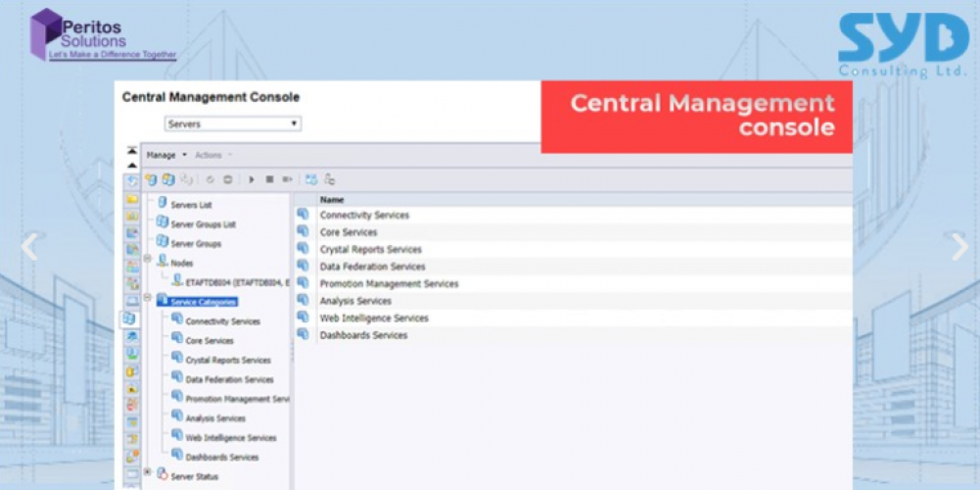Click the icon beside Connectivity Services in the Name list
980x490 pixels.
point(303,215)
